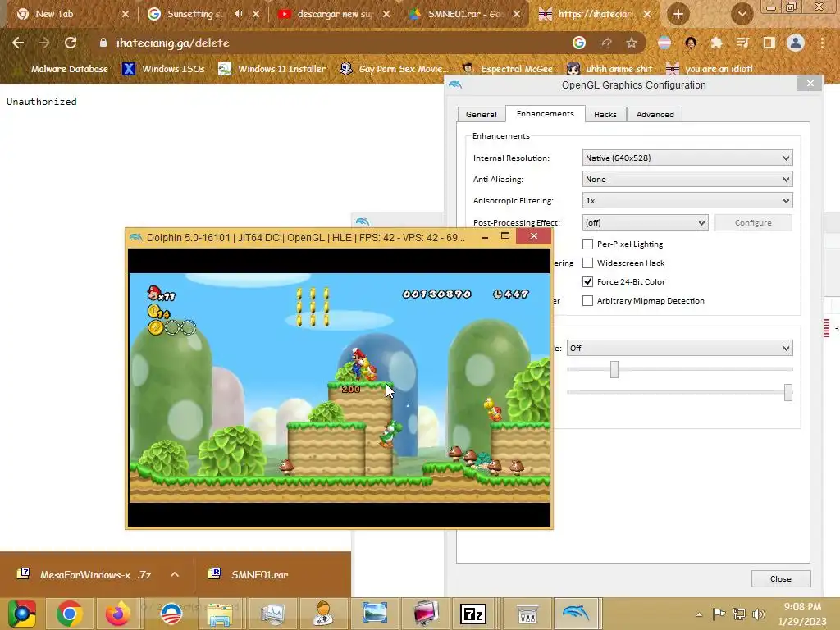Toggle the Chrome side panel icon
Image resolution: width=840 pixels, height=630 pixels.
pos(769,43)
